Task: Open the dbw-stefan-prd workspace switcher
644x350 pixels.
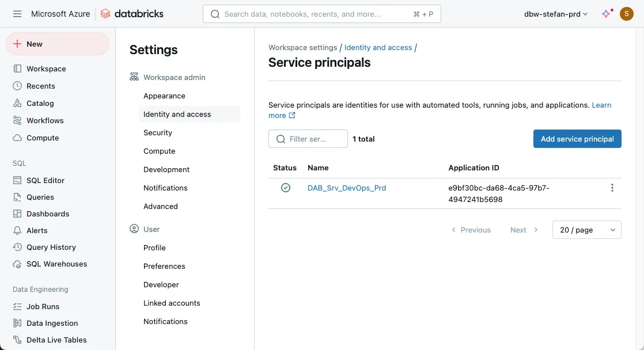Action: 556,14
